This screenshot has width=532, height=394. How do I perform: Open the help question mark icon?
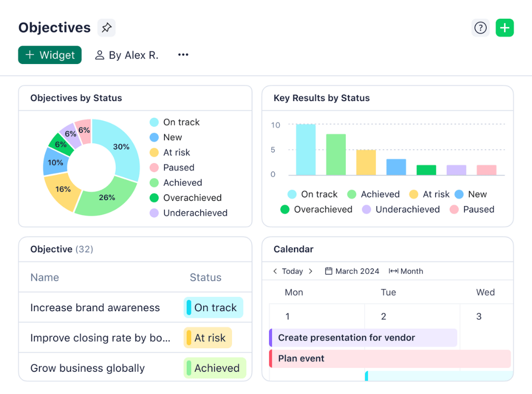coord(481,28)
